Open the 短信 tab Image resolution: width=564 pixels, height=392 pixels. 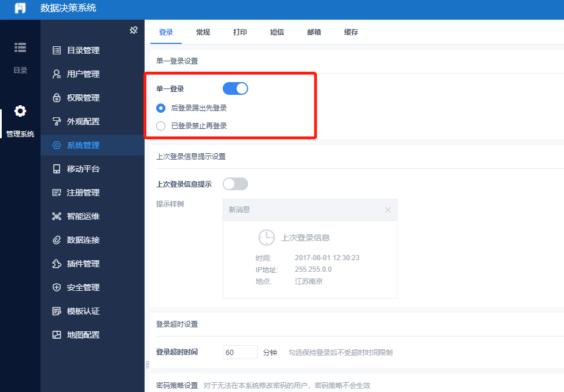click(277, 32)
